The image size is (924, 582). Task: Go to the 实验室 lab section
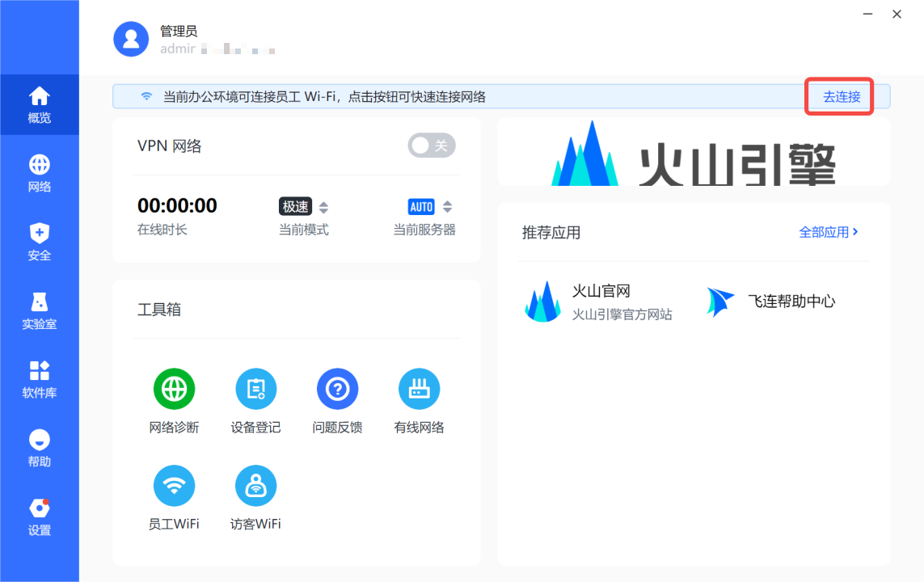pyautogui.click(x=40, y=311)
